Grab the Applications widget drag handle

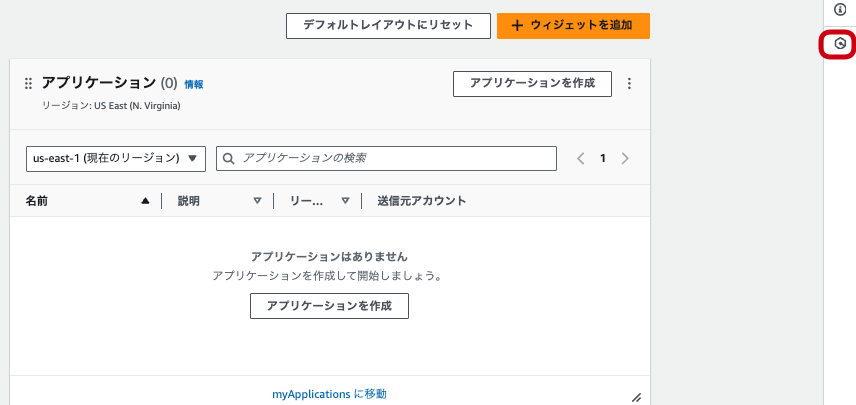tap(28, 84)
